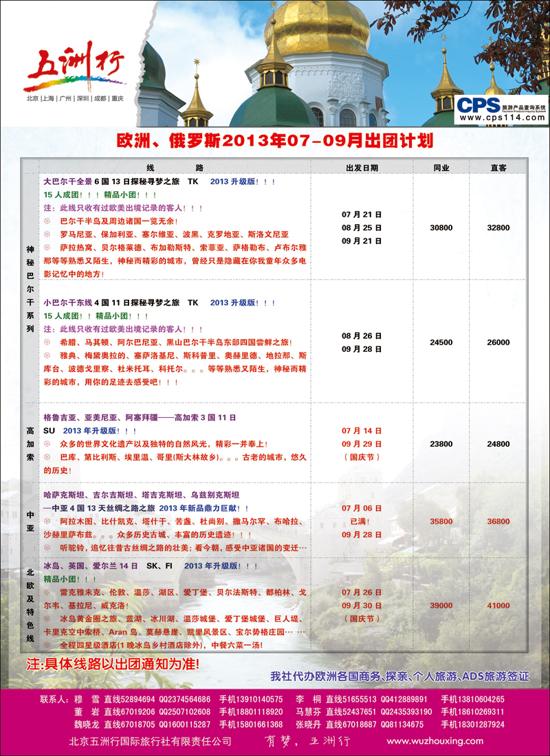The width and height of the screenshot is (550, 756).
Task: Click the headline 欧洲、俄罗斯2013年07-09月出团计划
Action: point(275,140)
